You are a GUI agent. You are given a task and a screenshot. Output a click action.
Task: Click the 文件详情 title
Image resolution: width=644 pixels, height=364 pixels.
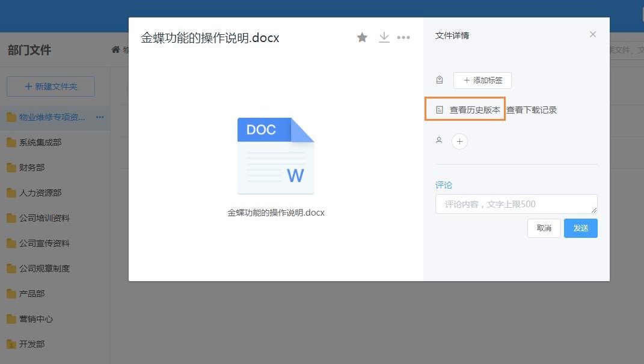click(x=452, y=35)
